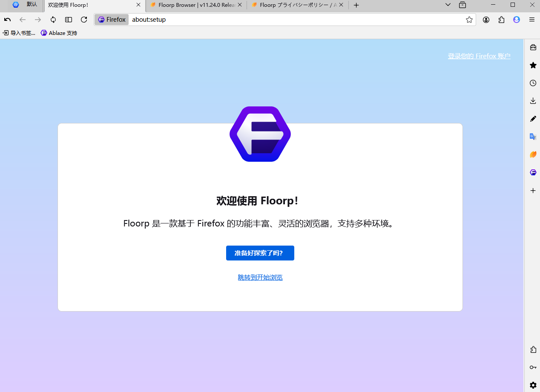
Task: Open the Bookmarks sidebar panel
Action: coord(533,66)
